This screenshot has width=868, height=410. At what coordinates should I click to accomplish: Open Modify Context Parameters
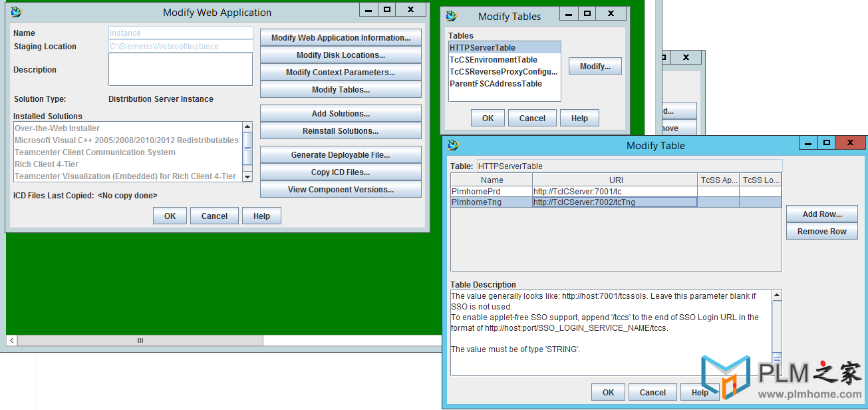(x=341, y=73)
